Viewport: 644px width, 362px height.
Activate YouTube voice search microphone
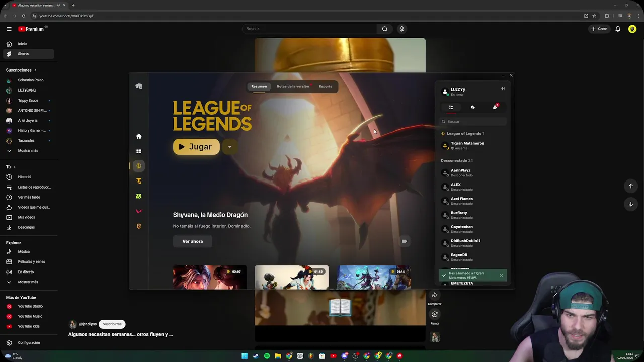pos(402,29)
